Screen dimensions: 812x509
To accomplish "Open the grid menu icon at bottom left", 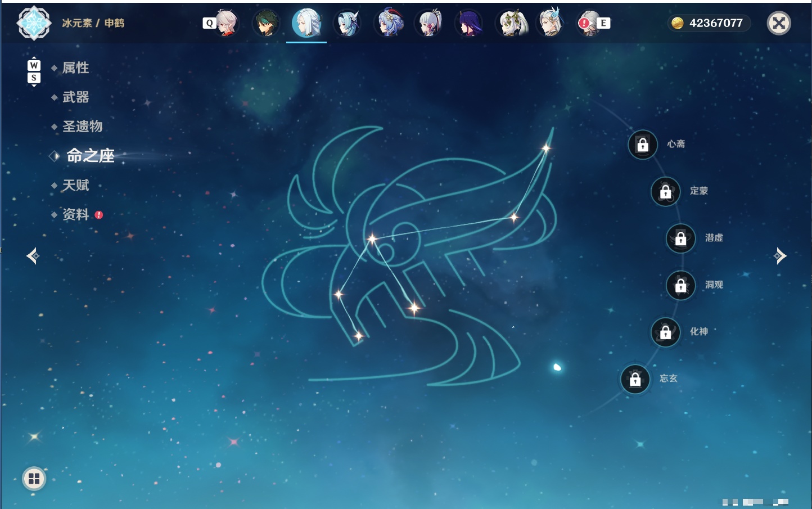I will coord(34,479).
